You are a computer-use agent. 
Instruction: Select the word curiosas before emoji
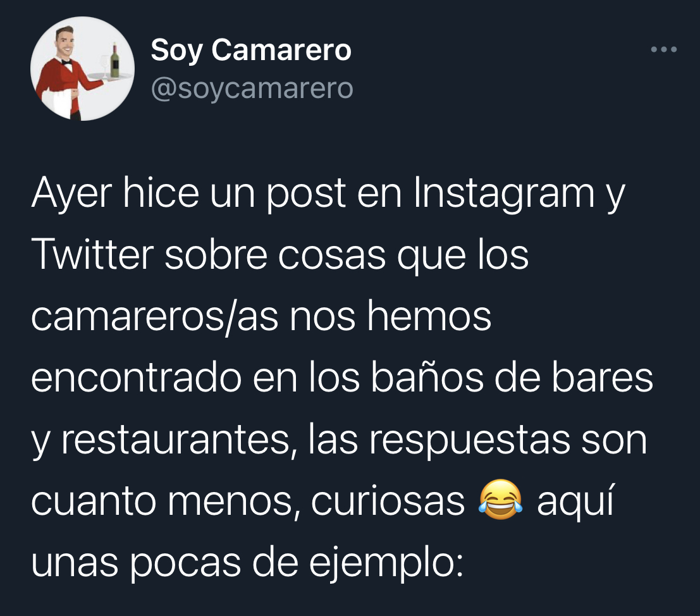(x=388, y=501)
